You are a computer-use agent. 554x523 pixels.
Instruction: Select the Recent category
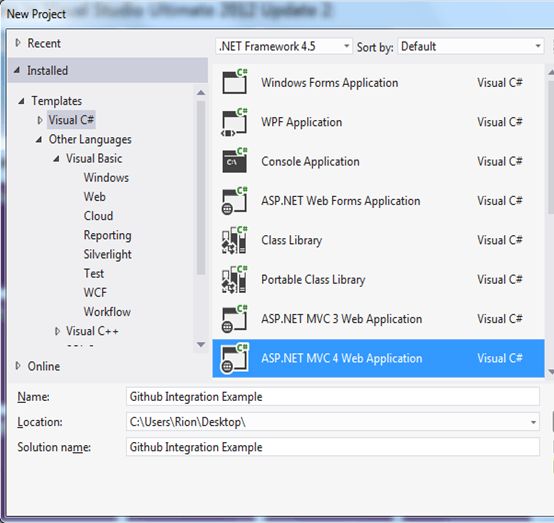44,43
